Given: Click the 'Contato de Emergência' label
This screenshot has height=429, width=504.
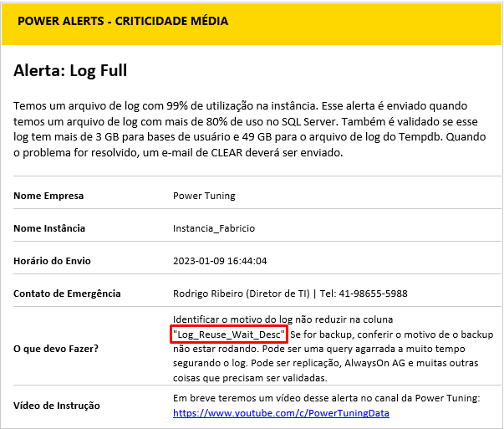Looking at the screenshot, I should (x=67, y=294).
